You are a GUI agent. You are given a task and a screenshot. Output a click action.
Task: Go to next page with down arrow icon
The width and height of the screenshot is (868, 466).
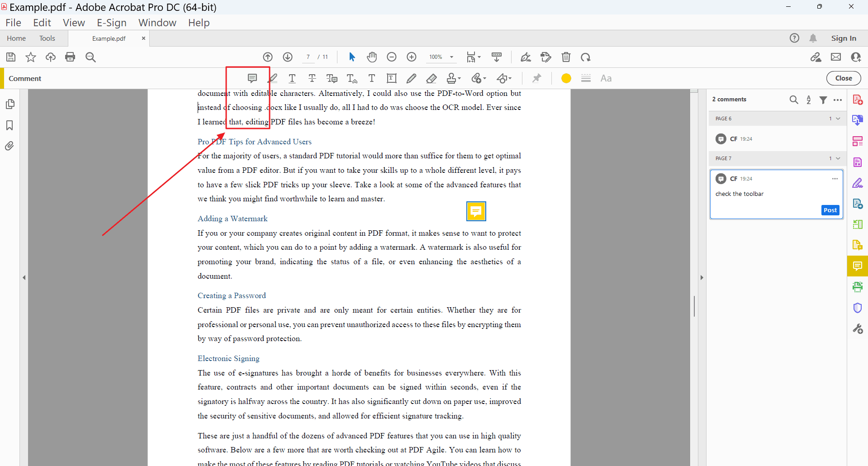pyautogui.click(x=288, y=57)
